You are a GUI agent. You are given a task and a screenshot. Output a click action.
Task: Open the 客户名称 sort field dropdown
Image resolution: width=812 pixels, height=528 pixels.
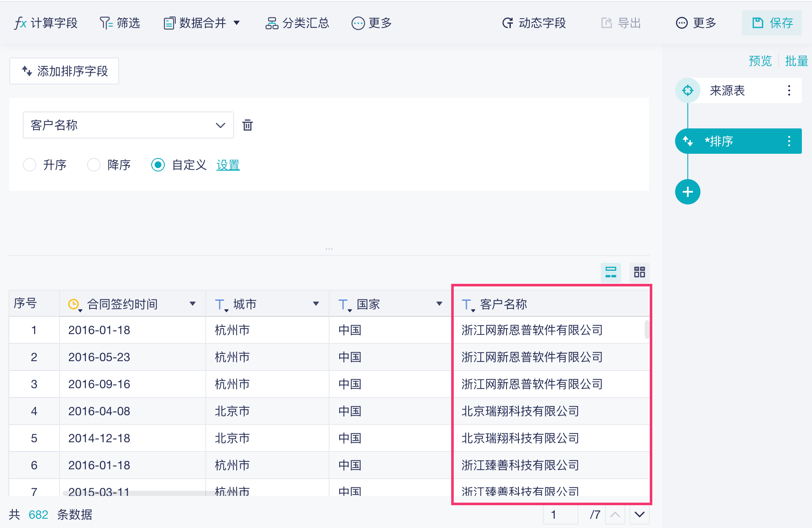pyautogui.click(x=128, y=125)
